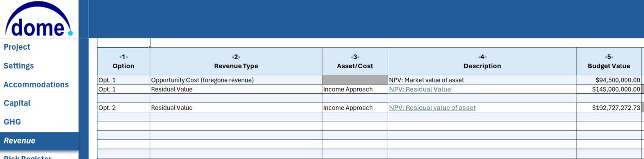The height and width of the screenshot is (159, 644).
Task: Select the greyed-out Asset/Cost cell
Action: [x=355, y=80]
